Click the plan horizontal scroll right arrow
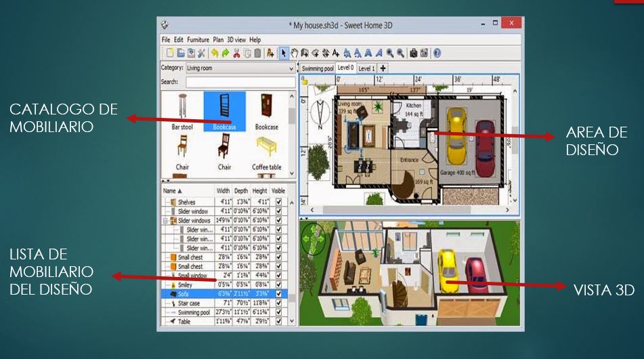 click(x=507, y=210)
